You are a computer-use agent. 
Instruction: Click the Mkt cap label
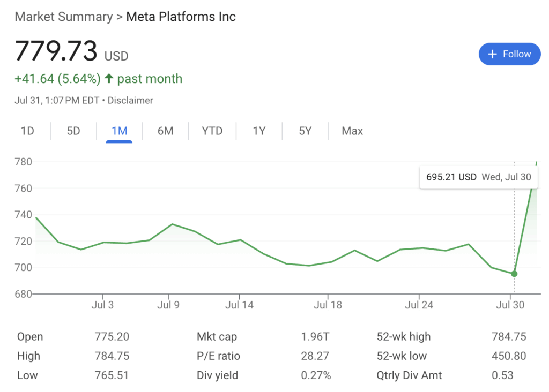pos(217,336)
